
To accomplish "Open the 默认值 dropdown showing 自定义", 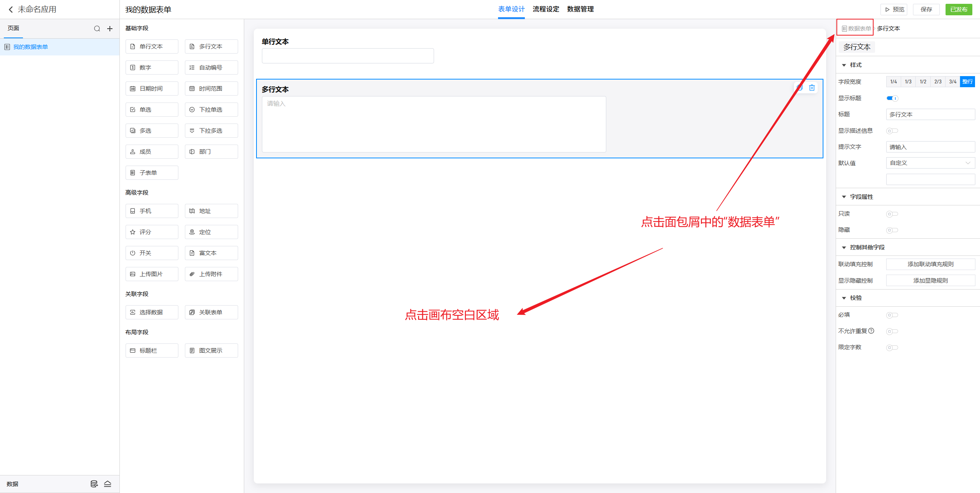I will tap(930, 163).
